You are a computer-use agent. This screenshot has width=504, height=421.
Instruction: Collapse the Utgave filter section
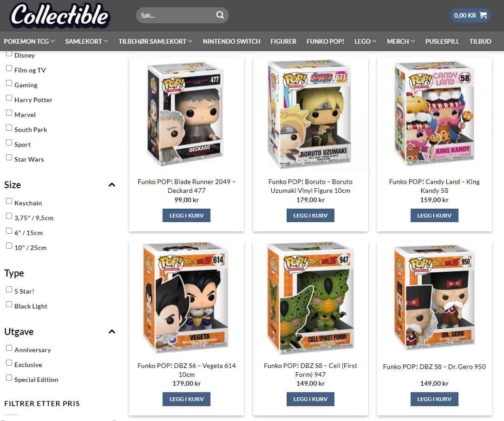pyautogui.click(x=112, y=332)
